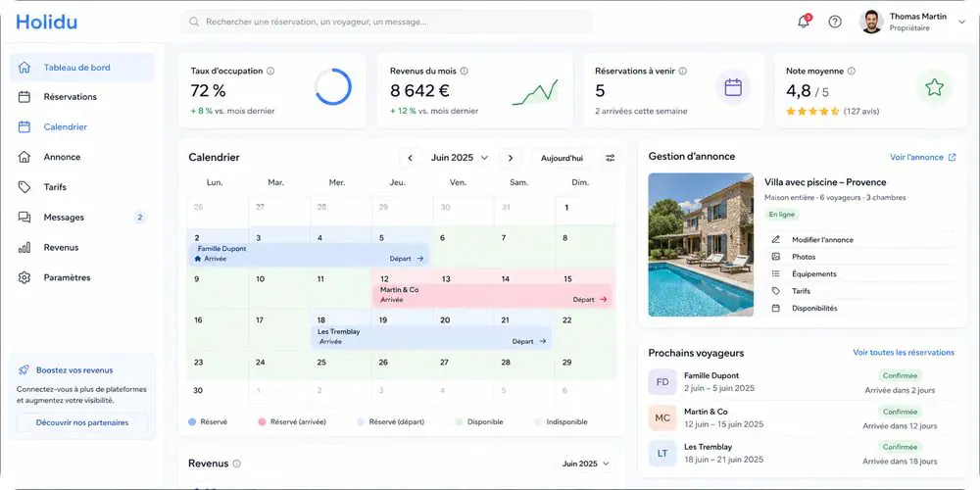Viewport: 980px width, 490px height.
Task: Click the info icon next to Note moyenne
Action: (x=852, y=72)
